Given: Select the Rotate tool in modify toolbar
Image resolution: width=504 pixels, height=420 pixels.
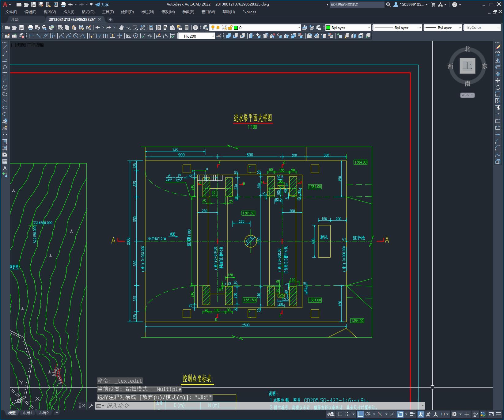Looking at the screenshot, I should click(498, 87).
